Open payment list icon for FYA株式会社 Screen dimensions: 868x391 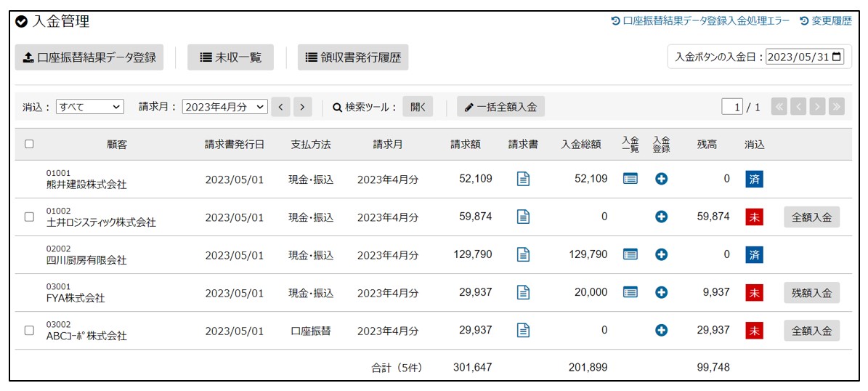click(630, 292)
